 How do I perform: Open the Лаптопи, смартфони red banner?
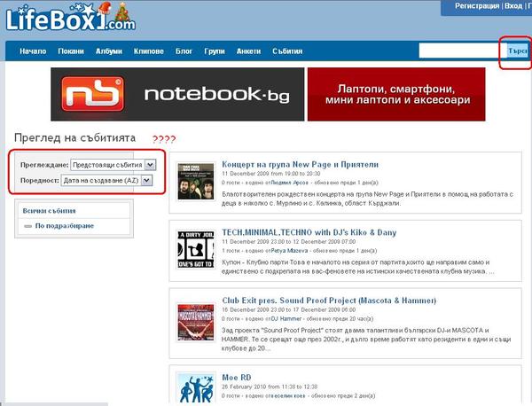tap(396, 94)
